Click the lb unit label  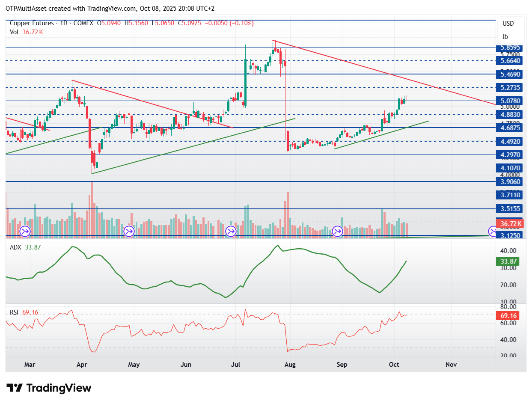tap(505, 36)
